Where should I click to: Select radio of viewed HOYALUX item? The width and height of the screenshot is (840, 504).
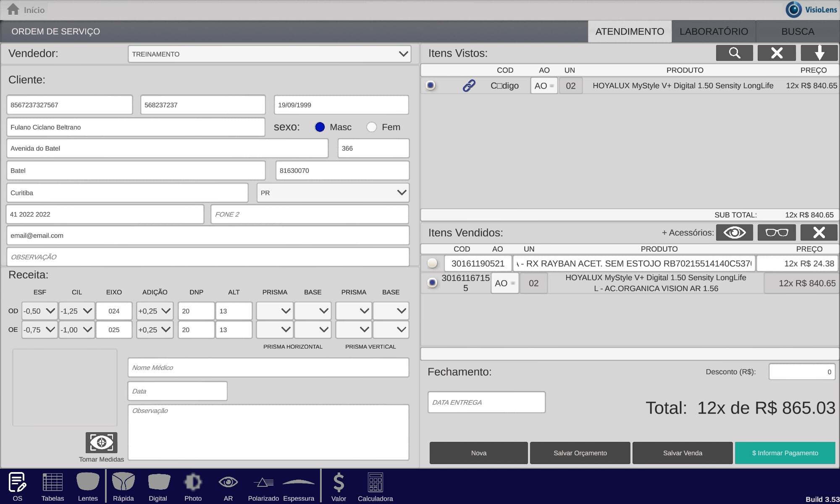click(x=430, y=85)
